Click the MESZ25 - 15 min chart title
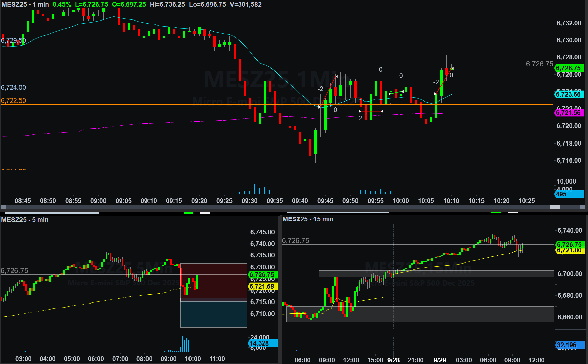Viewport: 588px width, 364px height. pyautogui.click(x=308, y=219)
